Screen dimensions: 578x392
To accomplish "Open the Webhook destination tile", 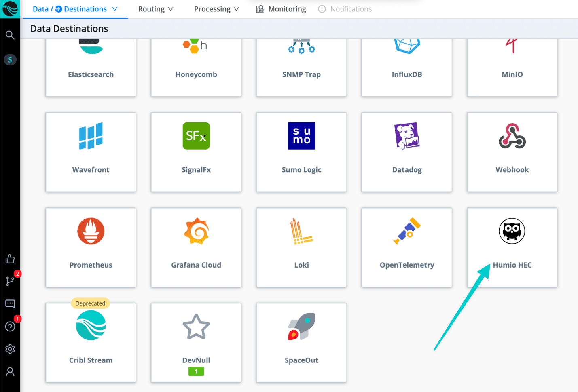I will [512, 152].
